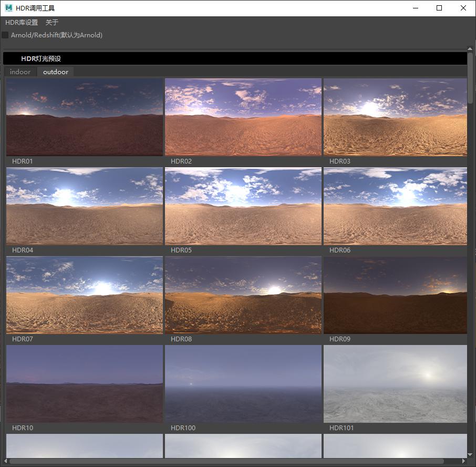Choose the HDR10 twilight preview
The image size is (476, 467).
pos(85,384)
